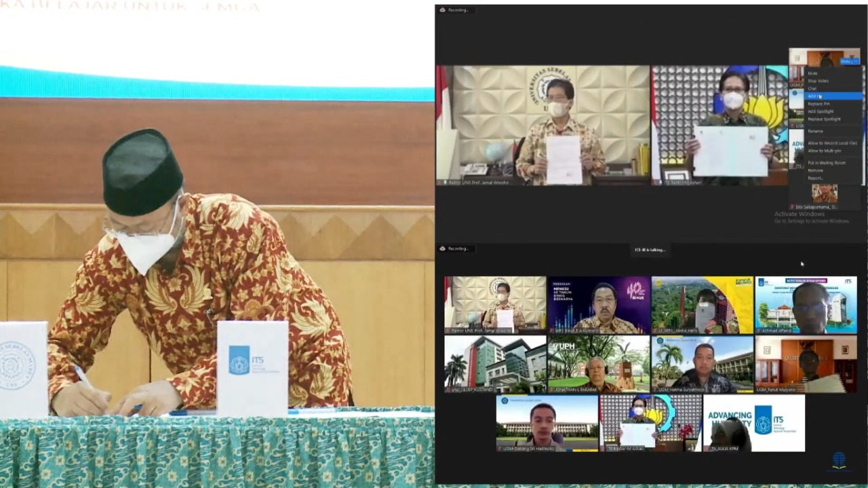Screen dimensions: 868x488
Task: Click Remove in the context menu
Action: (815, 170)
